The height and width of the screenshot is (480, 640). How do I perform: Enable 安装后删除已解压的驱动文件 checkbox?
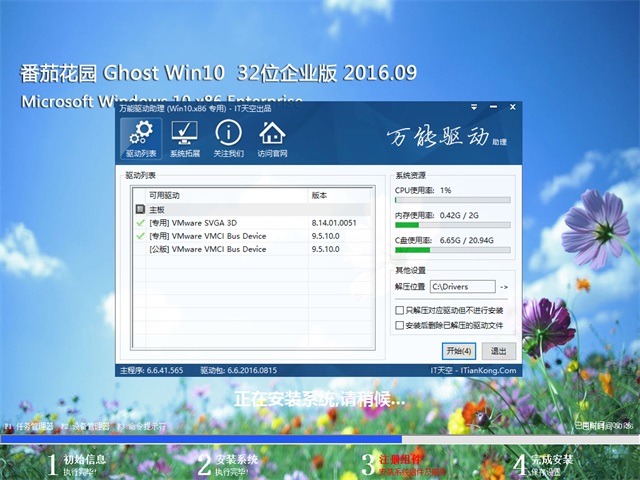click(400, 325)
